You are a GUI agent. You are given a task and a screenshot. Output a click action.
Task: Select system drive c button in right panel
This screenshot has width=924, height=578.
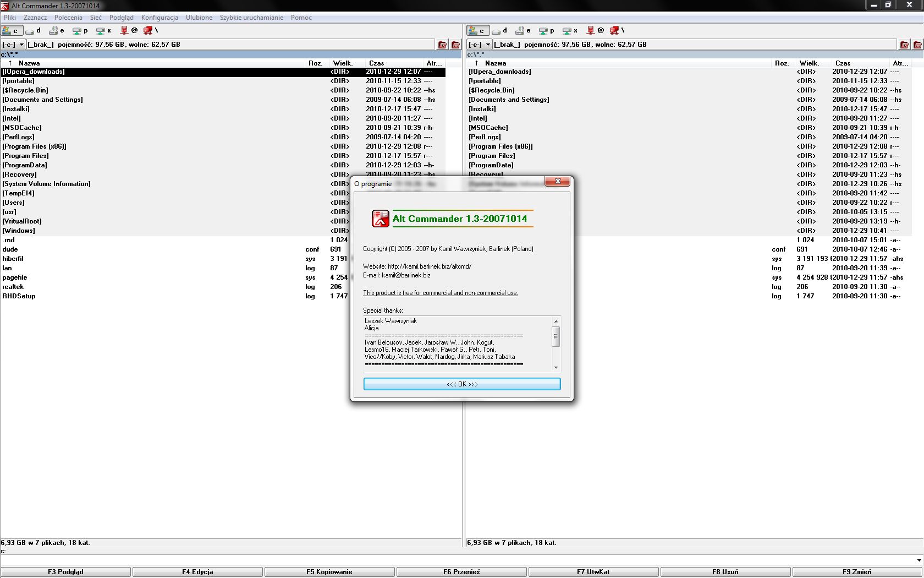click(477, 31)
